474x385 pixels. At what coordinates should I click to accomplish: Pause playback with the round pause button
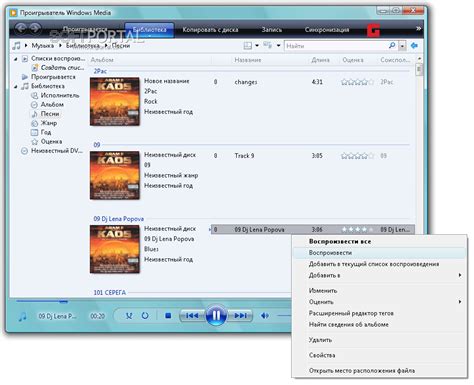tap(216, 315)
